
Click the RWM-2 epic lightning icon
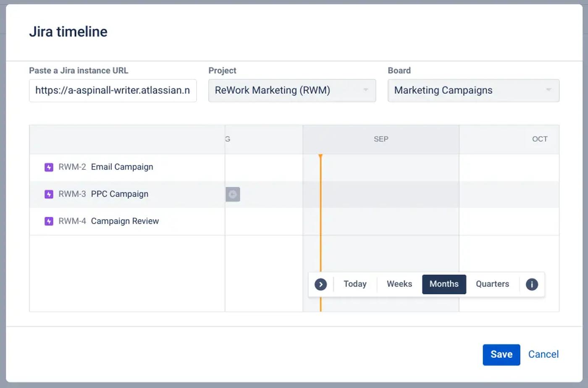pyautogui.click(x=49, y=167)
